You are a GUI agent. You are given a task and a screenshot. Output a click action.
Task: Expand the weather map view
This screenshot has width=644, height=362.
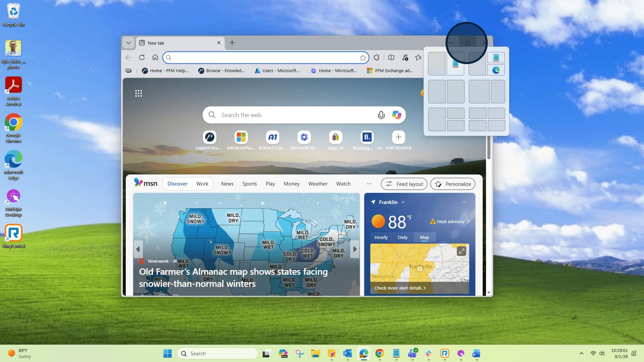pyautogui.click(x=462, y=251)
